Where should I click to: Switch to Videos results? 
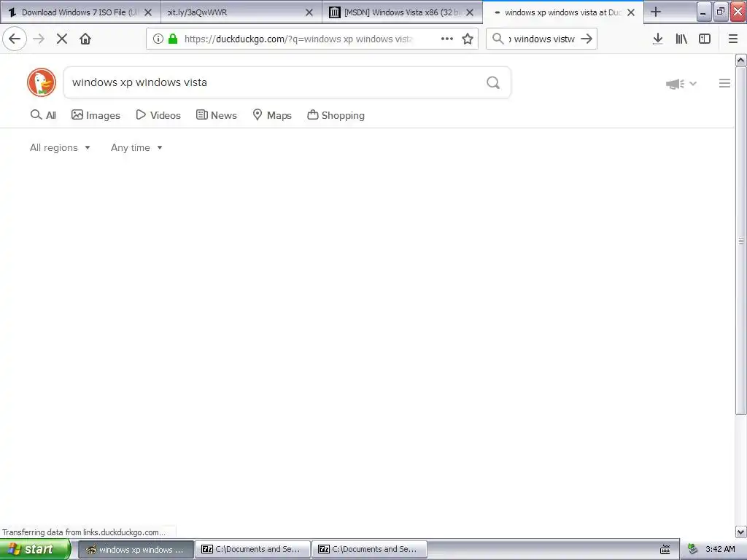click(x=158, y=115)
